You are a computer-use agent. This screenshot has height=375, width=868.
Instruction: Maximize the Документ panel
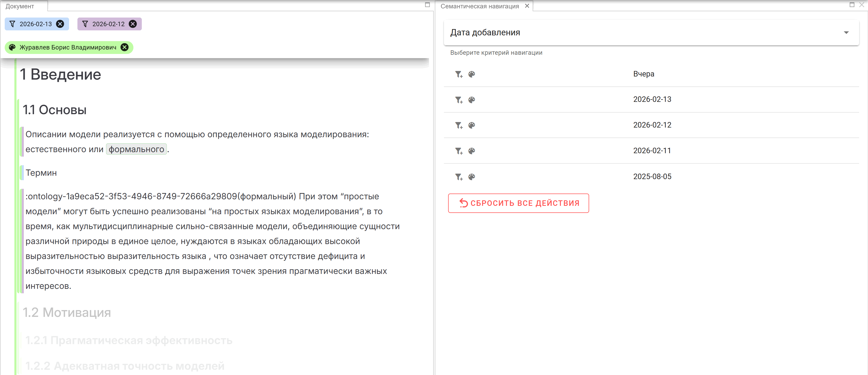point(427,5)
